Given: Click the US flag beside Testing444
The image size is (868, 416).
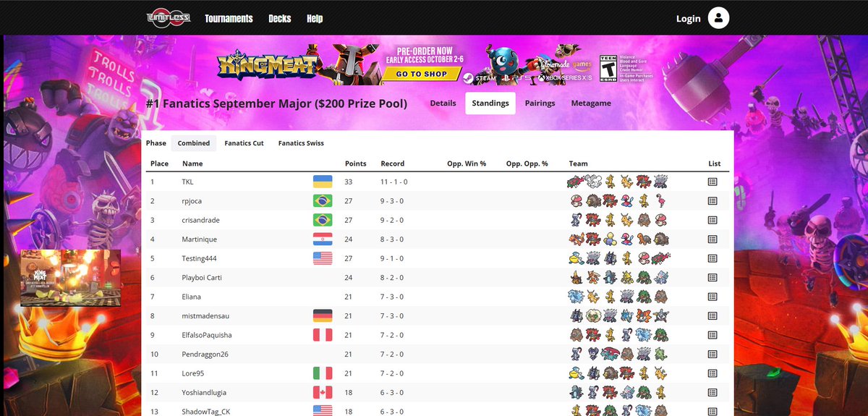Looking at the screenshot, I should (x=322, y=258).
